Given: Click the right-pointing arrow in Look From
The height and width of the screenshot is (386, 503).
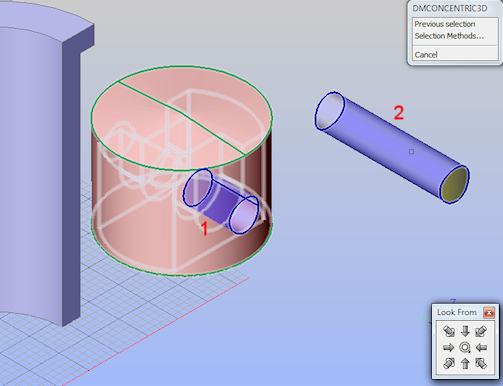Looking at the screenshot, I should click(x=449, y=348).
